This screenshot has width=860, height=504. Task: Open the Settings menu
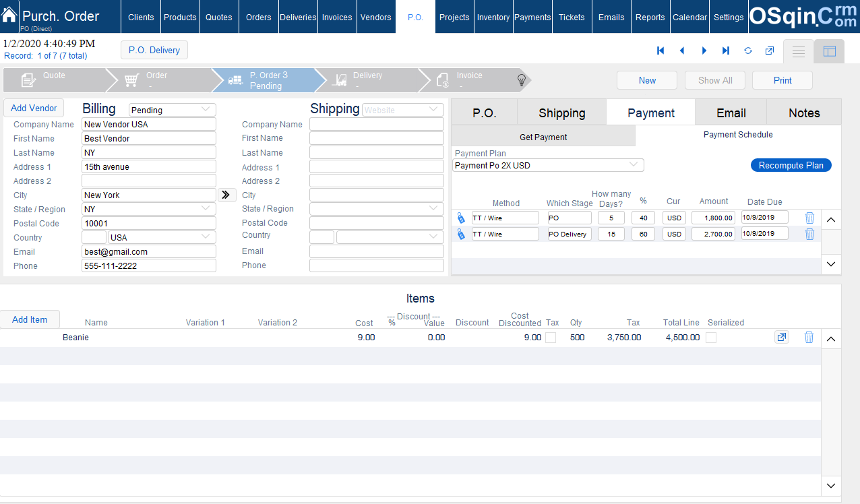729,17
